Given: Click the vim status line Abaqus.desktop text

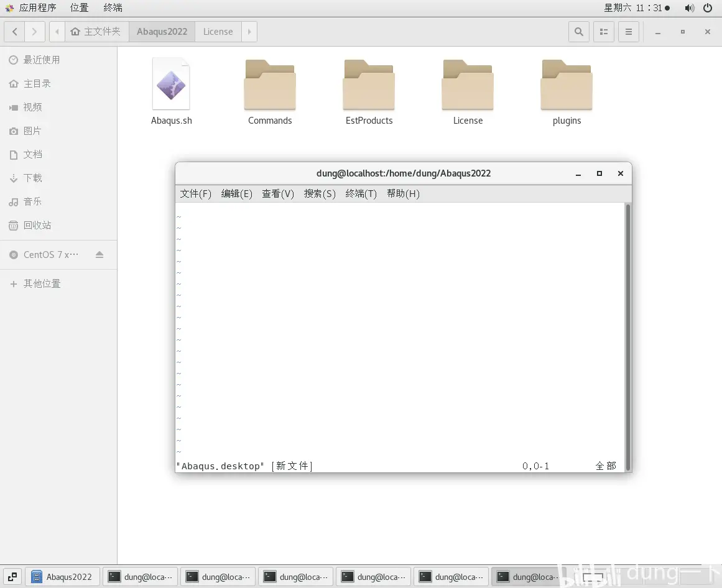Looking at the screenshot, I should [x=220, y=466].
